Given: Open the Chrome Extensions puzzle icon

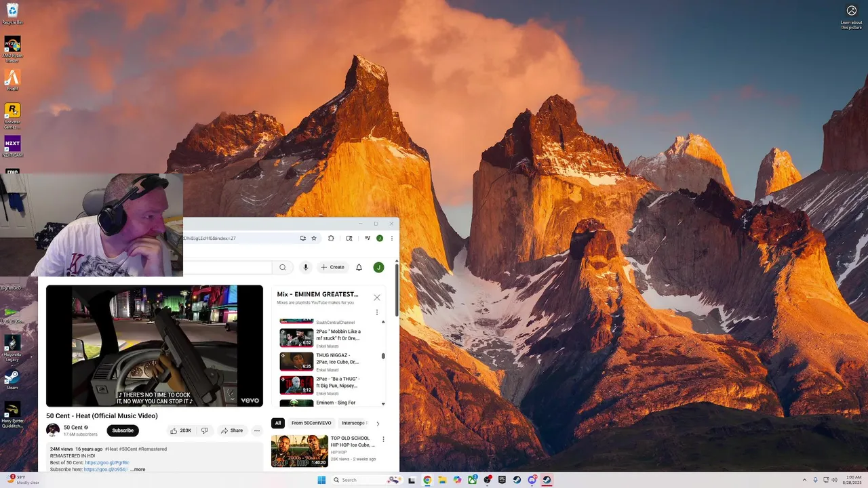Looking at the screenshot, I should click(331, 238).
